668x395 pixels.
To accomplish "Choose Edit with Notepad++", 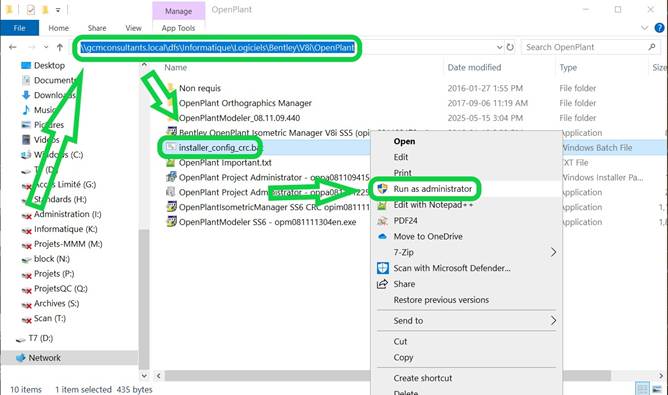I will pos(433,205).
